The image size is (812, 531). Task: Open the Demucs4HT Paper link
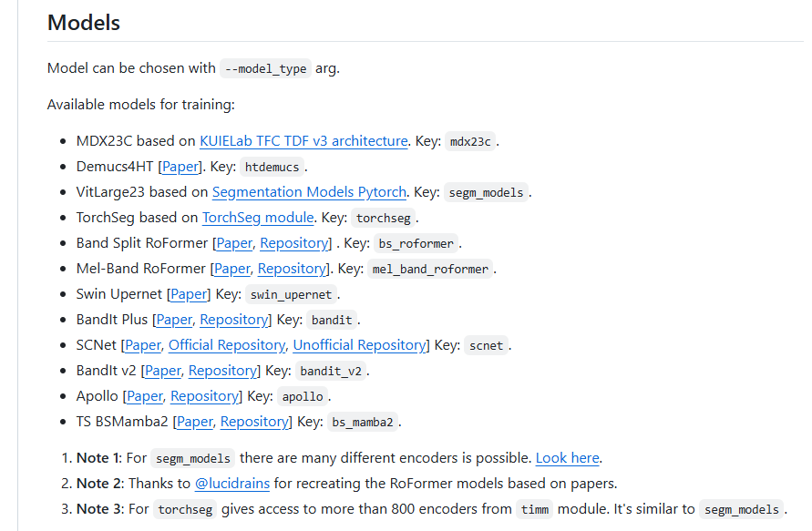click(x=180, y=167)
